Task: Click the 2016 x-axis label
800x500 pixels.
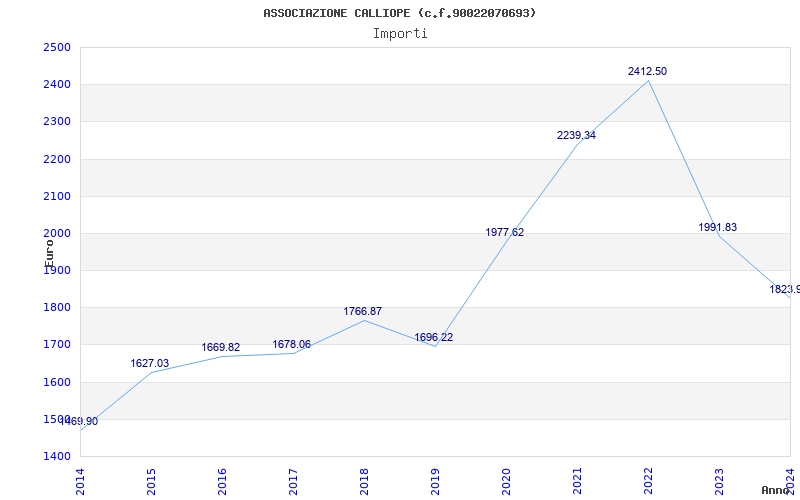Action: (222, 482)
